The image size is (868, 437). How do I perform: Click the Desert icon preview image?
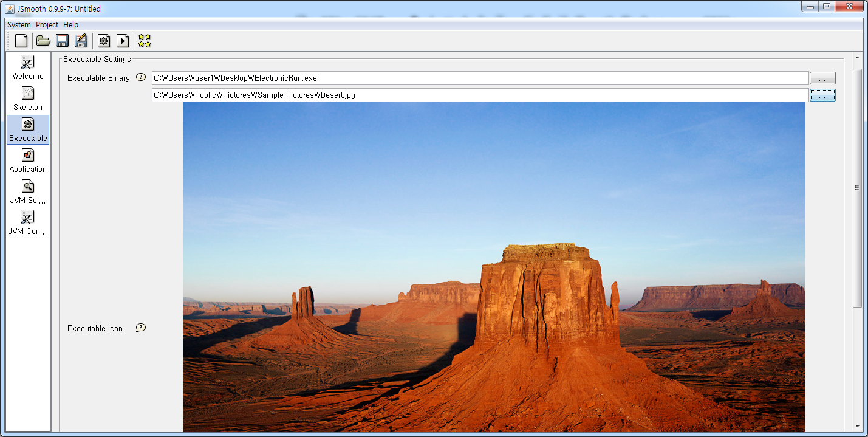point(494,267)
